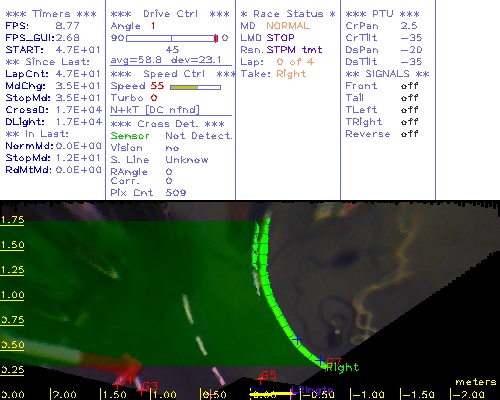This screenshot has width=500, height=400.
Task: Click the yellow bar on the bottom axis
Action: [x=271, y=394]
